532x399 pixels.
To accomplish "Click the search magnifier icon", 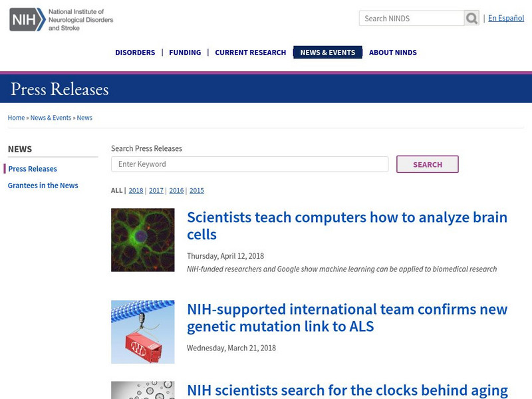I will click(471, 18).
